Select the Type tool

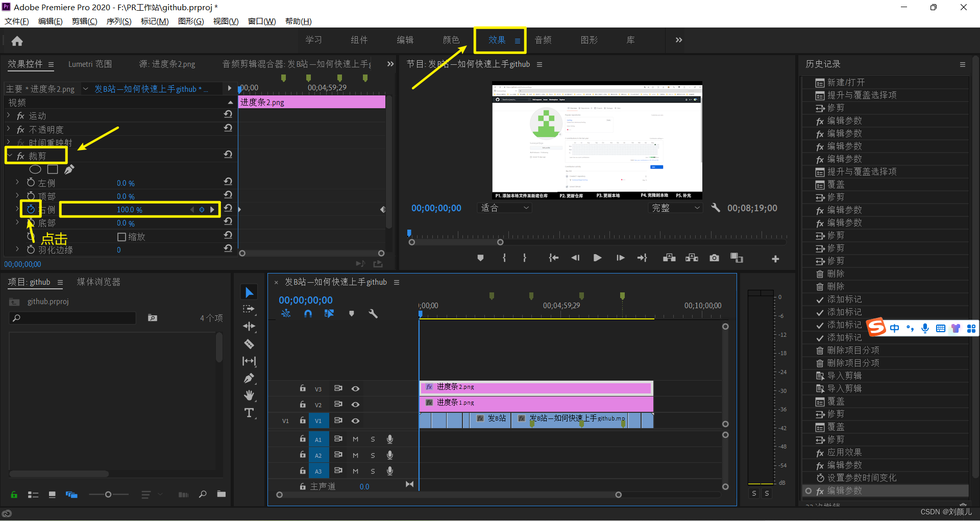pyautogui.click(x=249, y=413)
